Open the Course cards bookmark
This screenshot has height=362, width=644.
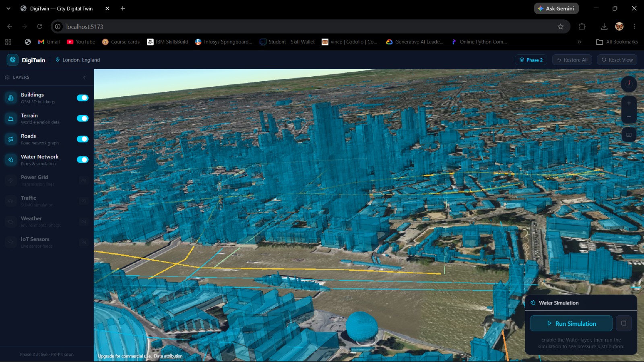121,42
